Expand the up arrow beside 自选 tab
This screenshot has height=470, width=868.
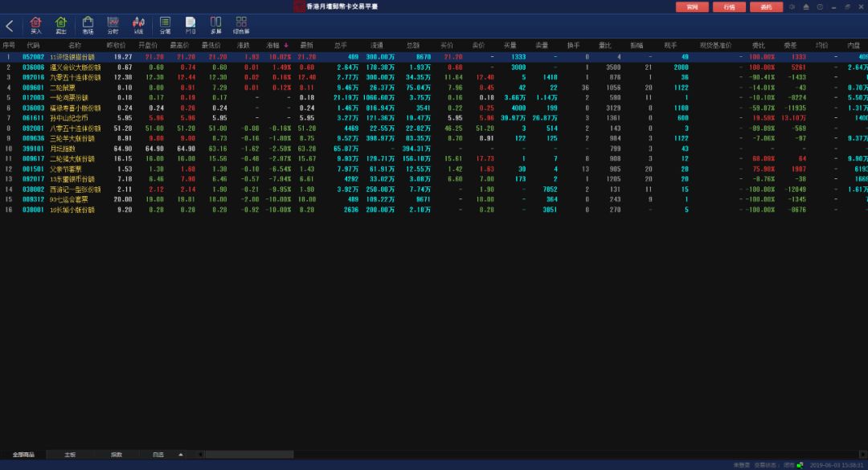coord(181,455)
